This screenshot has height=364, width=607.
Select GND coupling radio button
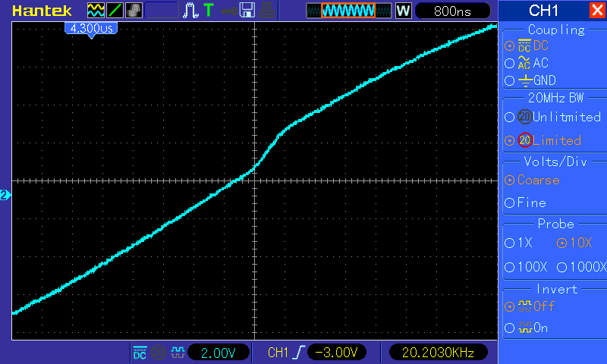509,80
